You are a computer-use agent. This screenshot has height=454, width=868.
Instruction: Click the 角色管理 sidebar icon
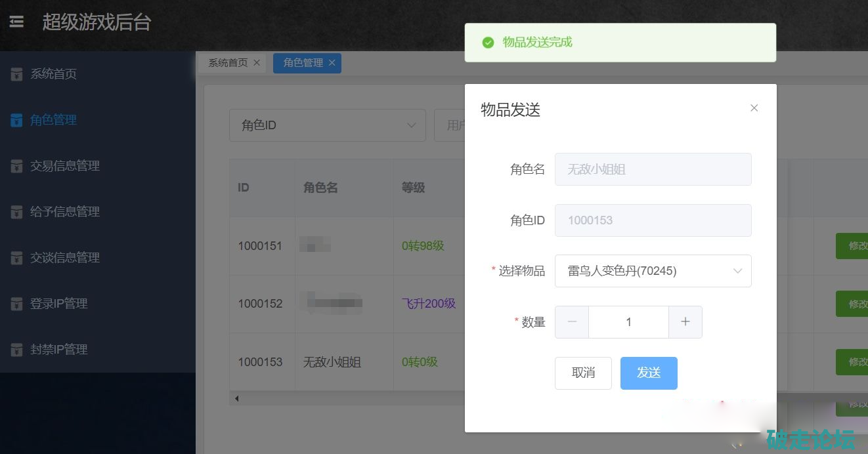(x=16, y=120)
